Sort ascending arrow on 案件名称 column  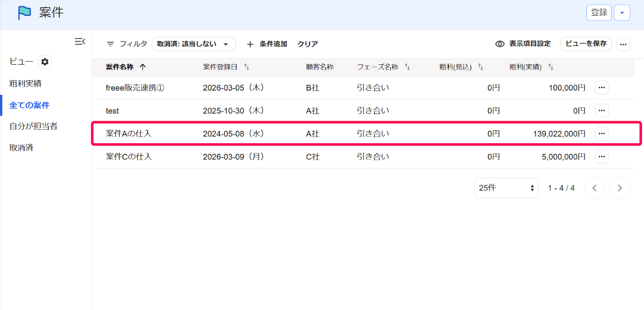click(x=142, y=67)
